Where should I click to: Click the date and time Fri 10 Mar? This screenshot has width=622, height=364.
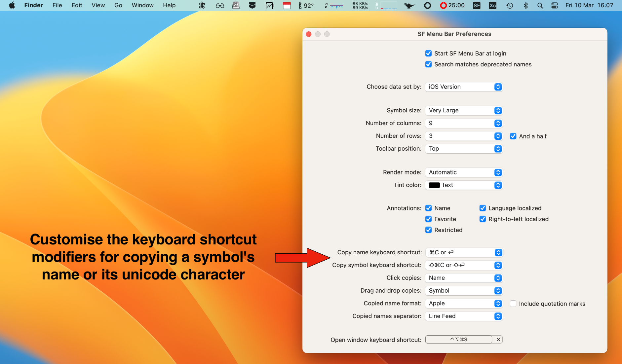coord(589,5)
